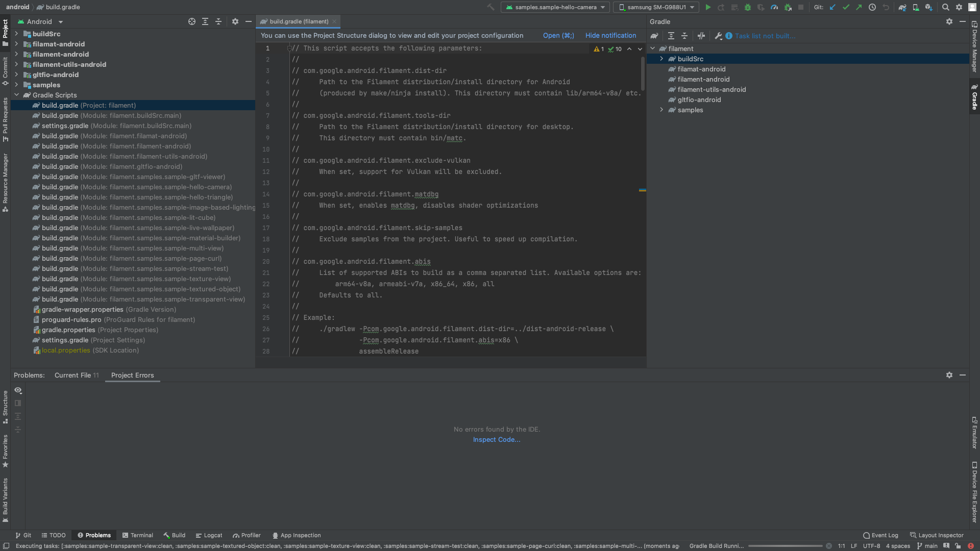Start the Debug session
The height and width of the screenshot is (551, 980).
(747, 7)
